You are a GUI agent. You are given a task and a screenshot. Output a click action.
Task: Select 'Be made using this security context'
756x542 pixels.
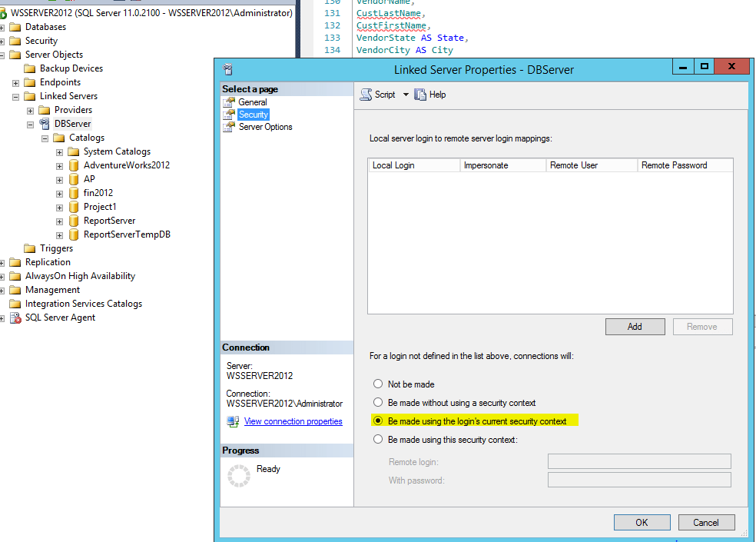click(377, 439)
